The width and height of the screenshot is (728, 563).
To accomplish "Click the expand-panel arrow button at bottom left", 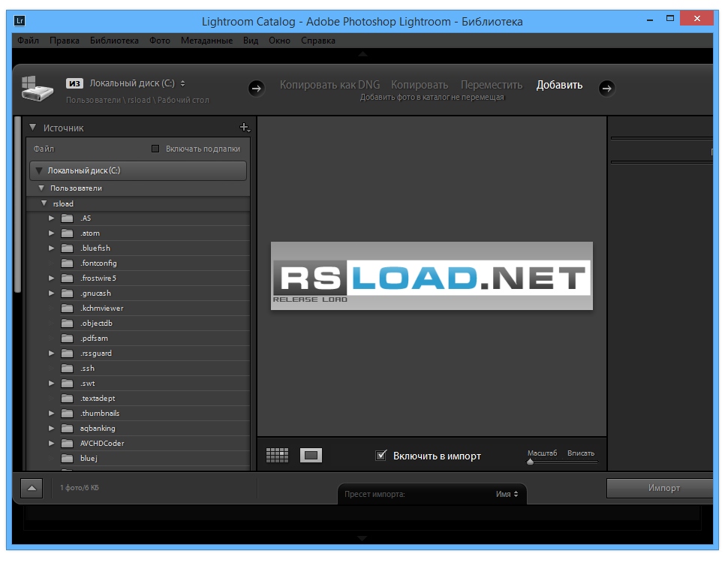I will 32,488.
